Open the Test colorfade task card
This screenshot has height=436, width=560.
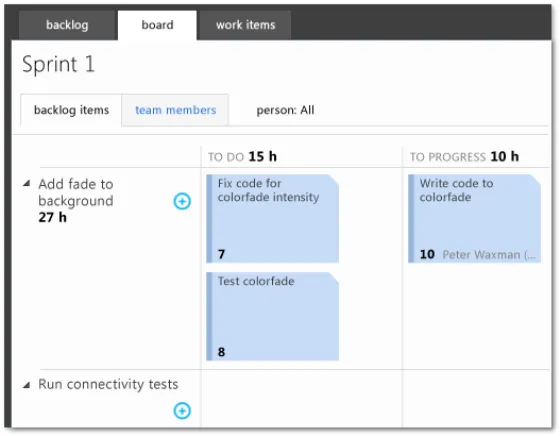(x=273, y=316)
